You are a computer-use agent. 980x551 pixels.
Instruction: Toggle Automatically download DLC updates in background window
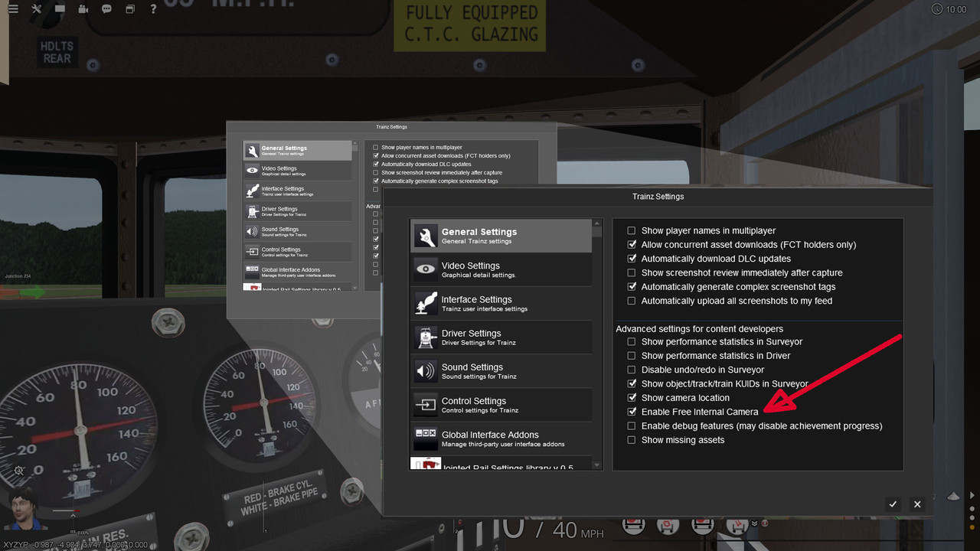375,164
